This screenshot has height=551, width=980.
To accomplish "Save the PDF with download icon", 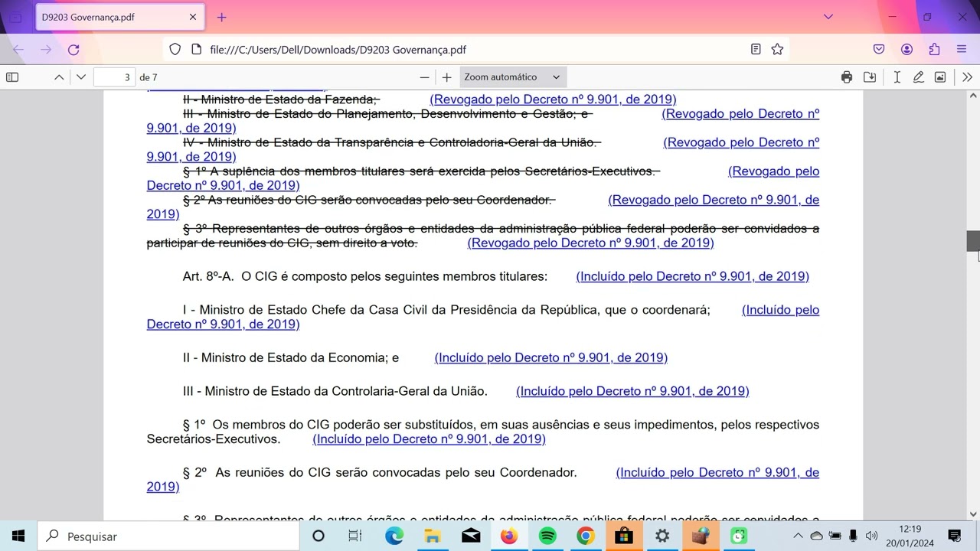I will point(870,77).
